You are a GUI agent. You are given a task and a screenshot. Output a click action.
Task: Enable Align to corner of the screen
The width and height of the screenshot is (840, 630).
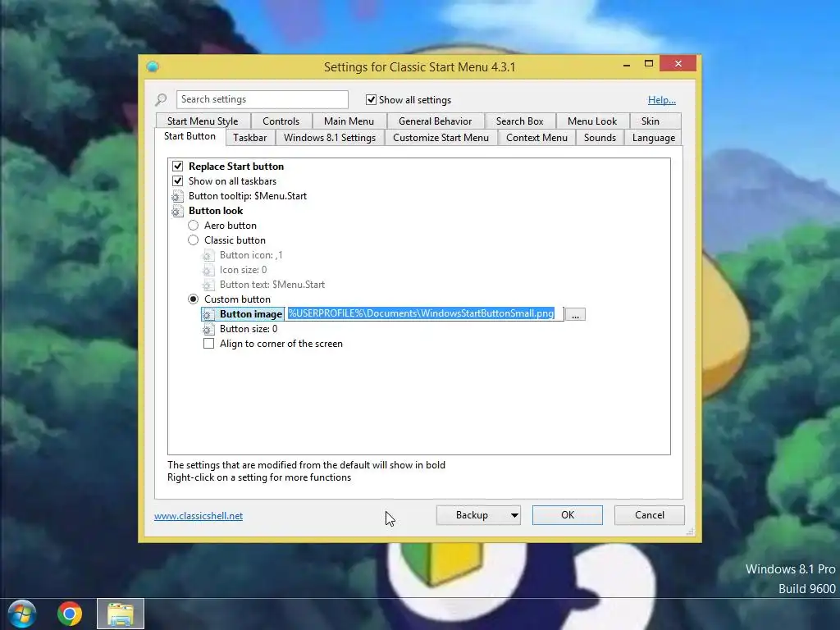coord(209,344)
